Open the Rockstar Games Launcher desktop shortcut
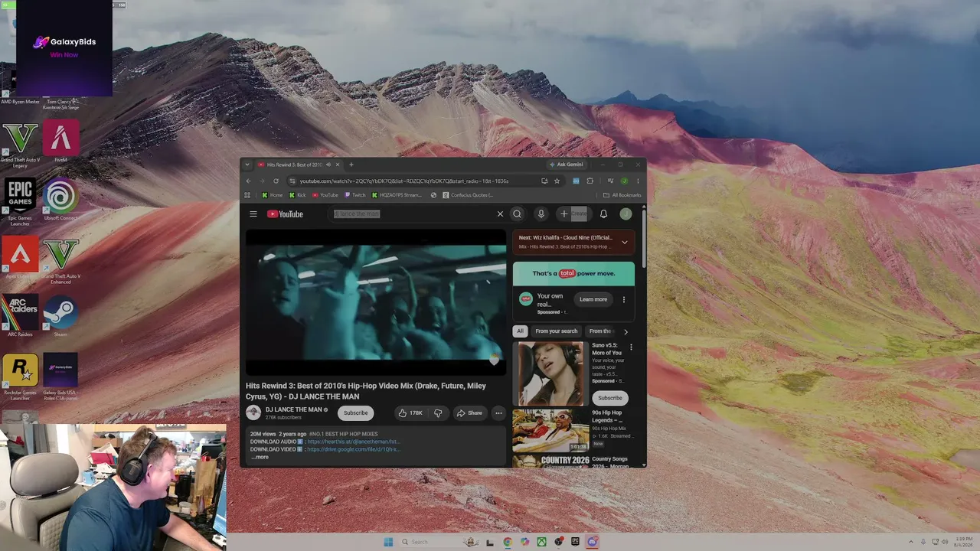Screen dimensions: 980x551 (x=20, y=377)
